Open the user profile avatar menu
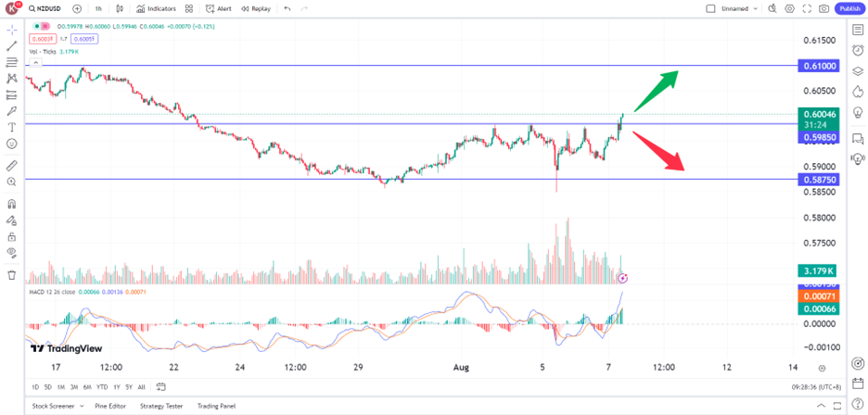868x415 pixels. pos(12,9)
